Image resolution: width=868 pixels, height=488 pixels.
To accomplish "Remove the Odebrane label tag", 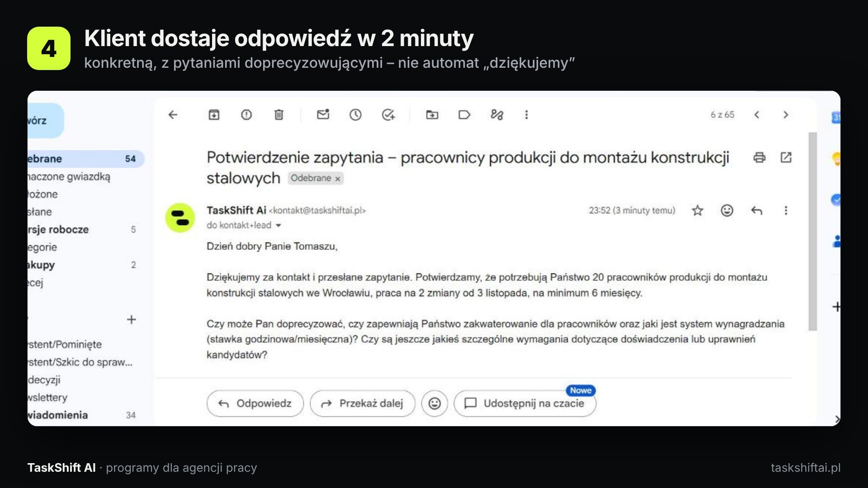I will click(338, 179).
